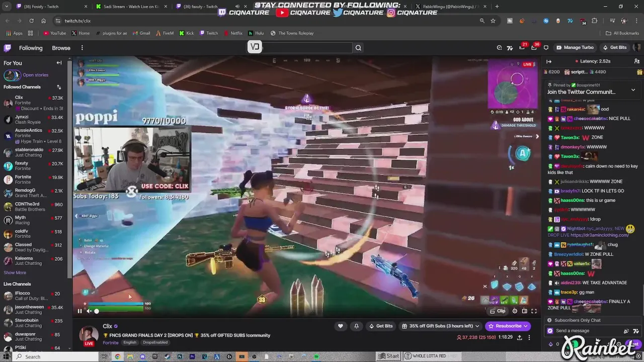Open the 7TV icon in Twitch header
Image resolution: width=644 pixels, height=362 pixels.
coord(510,48)
